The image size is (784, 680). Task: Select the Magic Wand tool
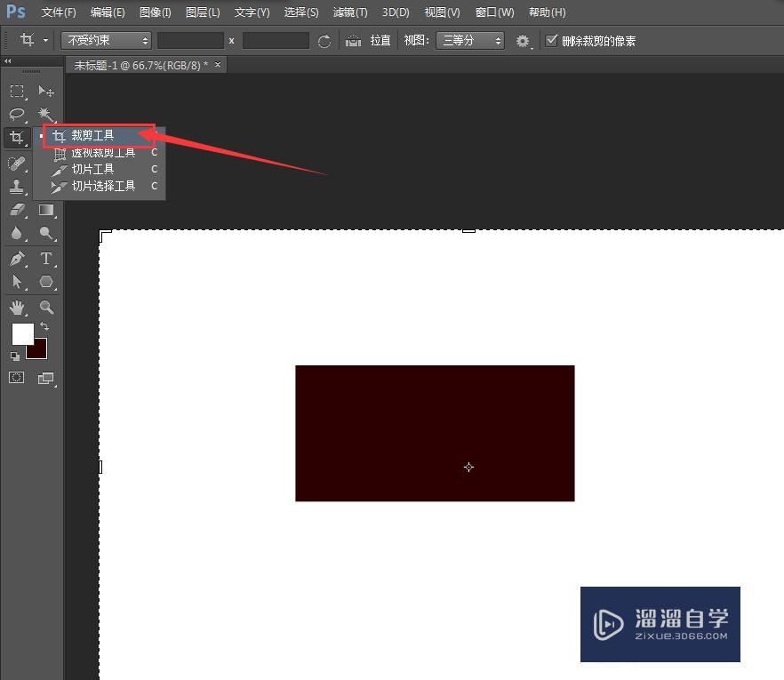[x=46, y=114]
